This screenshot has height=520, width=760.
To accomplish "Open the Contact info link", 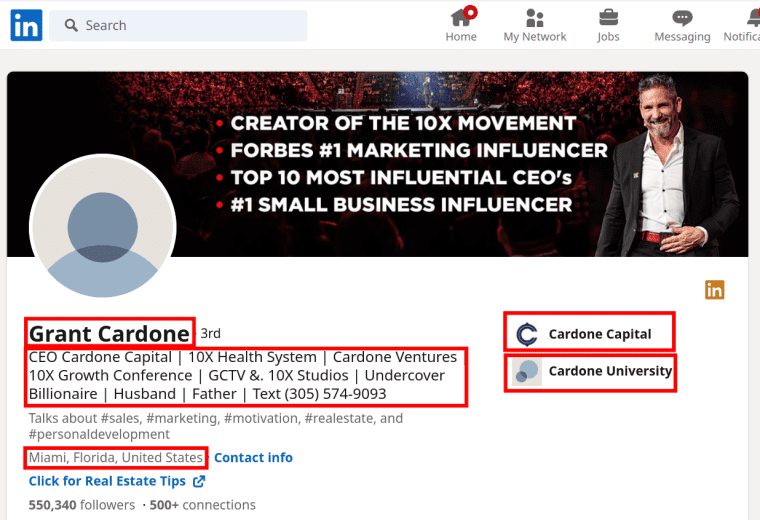I will point(253,457).
